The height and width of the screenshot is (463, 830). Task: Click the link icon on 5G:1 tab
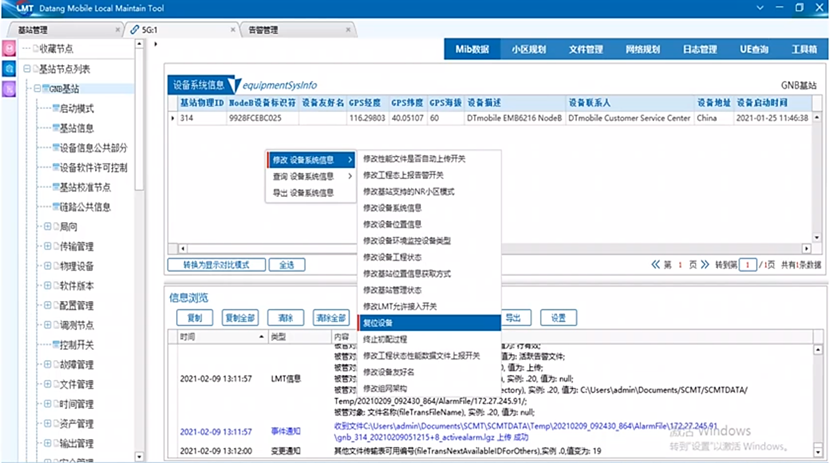134,30
